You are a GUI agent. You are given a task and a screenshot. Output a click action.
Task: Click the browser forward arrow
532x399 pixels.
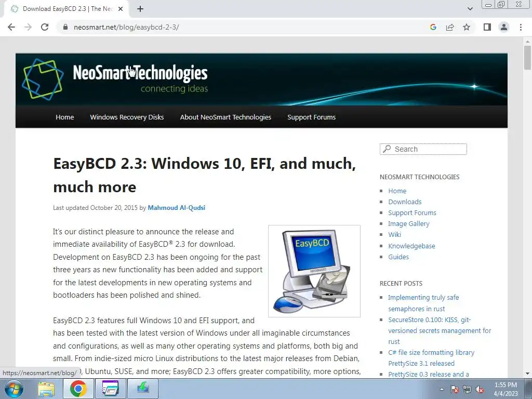(x=28, y=27)
